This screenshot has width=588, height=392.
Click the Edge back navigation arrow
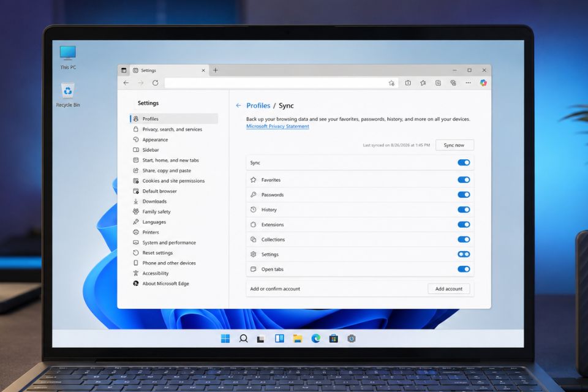coord(126,83)
